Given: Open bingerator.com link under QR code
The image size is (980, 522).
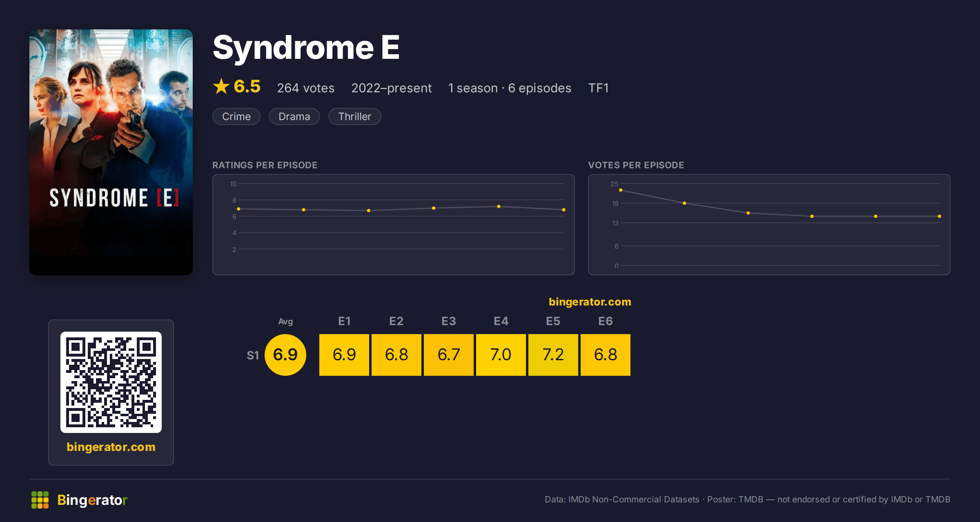Looking at the screenshot, I should point(111,447).
